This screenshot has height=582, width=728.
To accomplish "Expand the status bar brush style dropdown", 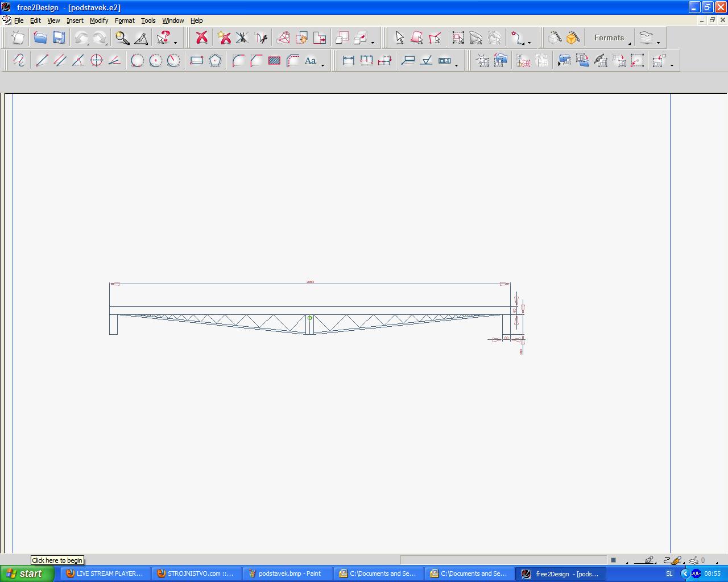I will (682, 562).
